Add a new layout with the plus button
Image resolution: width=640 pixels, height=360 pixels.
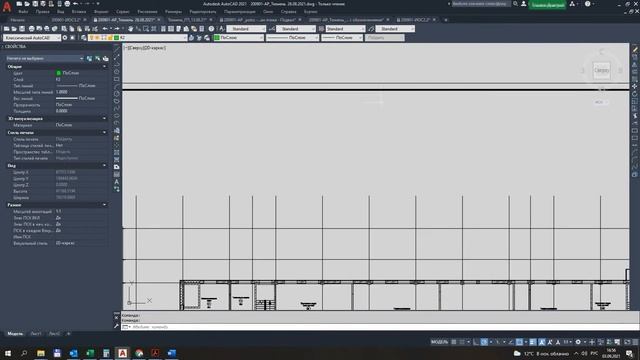69,333
